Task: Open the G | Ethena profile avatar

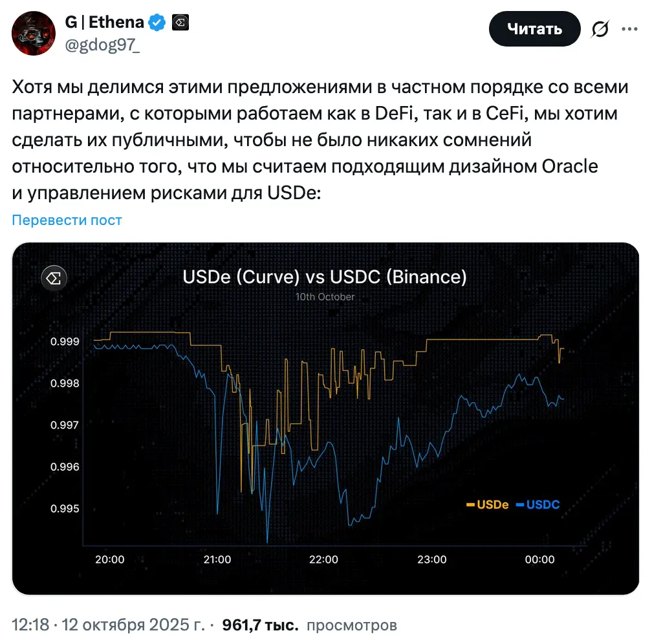Action: [34, 32]
